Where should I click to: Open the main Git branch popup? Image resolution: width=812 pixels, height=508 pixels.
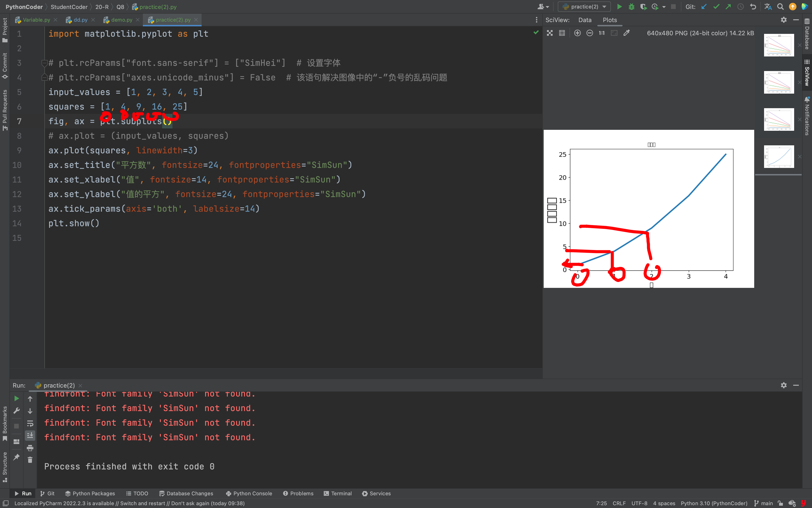click(763, 503)
